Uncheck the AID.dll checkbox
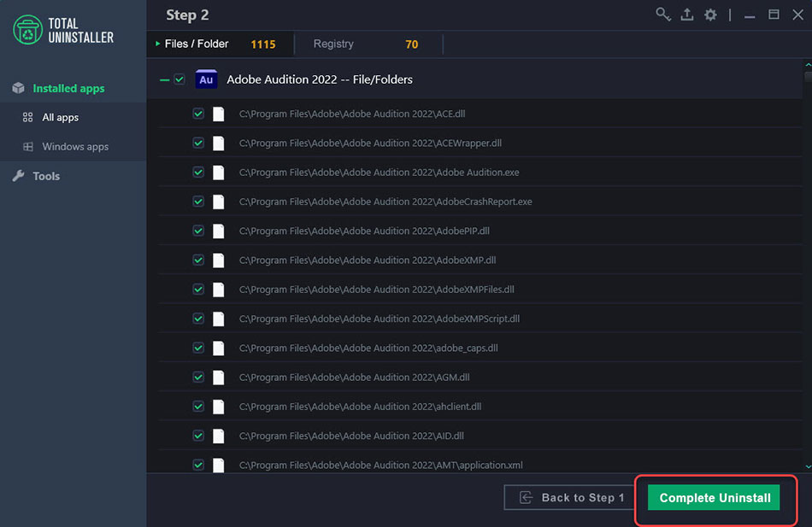 [198, 436]
